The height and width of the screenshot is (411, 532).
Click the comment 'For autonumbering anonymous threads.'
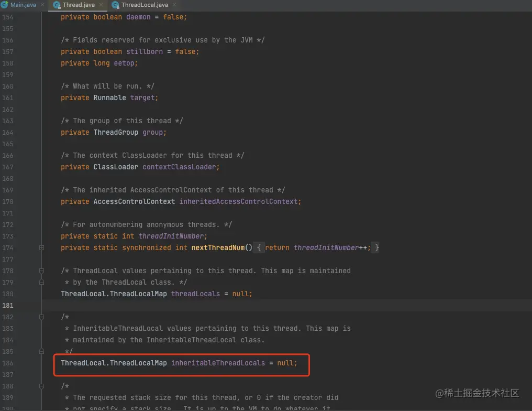click(146, 224)
